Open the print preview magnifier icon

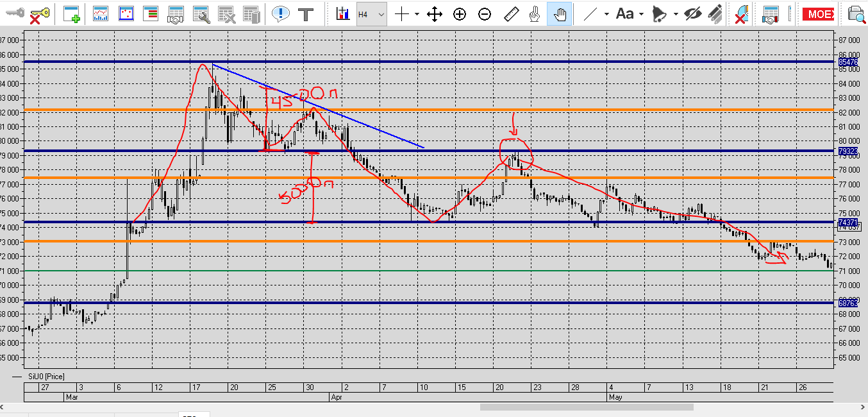(856, 13)
